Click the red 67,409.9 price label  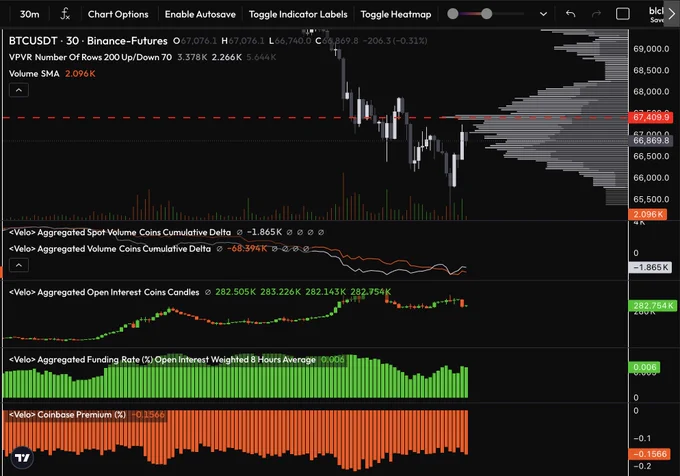[x=651, y=117]
